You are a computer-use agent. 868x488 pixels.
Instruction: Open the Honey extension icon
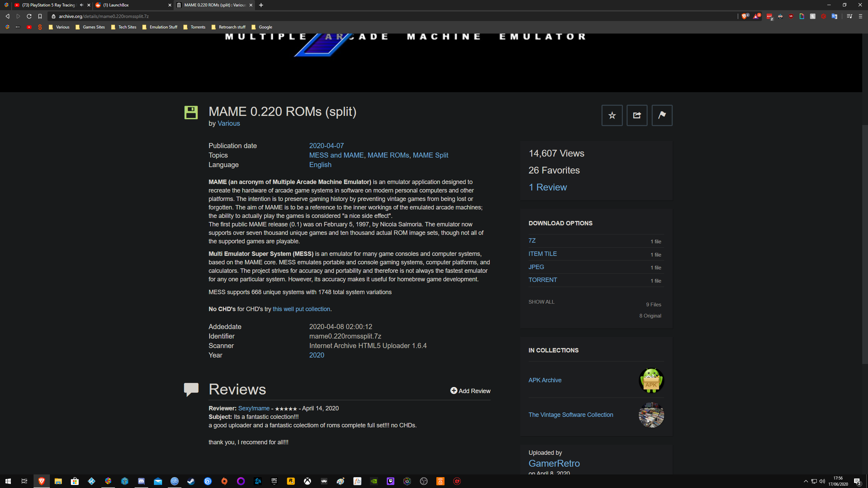(813, 16)
